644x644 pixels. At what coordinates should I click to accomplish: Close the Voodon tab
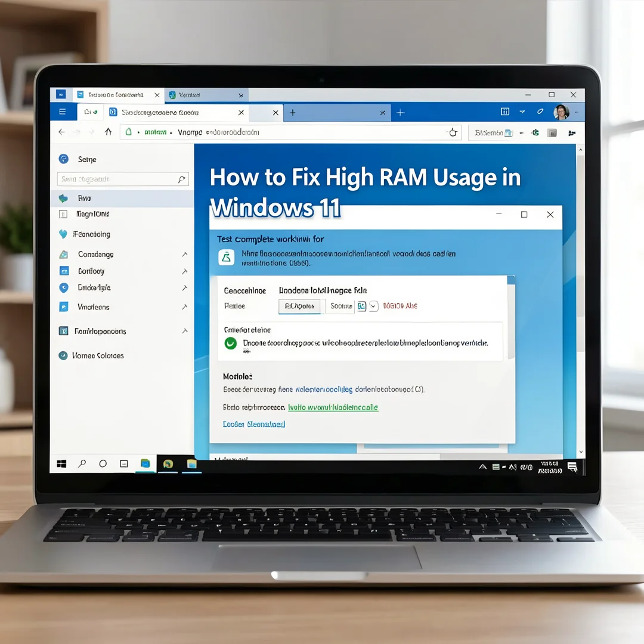(x=241, y=95)
